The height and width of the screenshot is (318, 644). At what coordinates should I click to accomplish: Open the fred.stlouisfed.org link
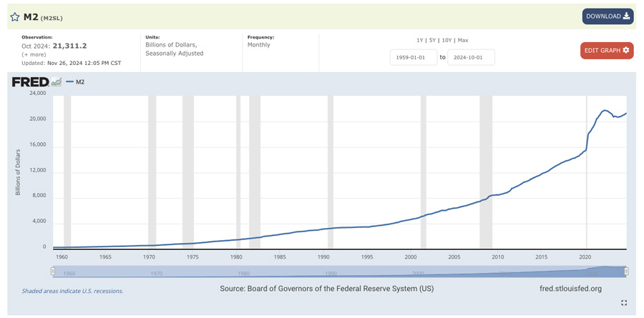tap(570, 289)
